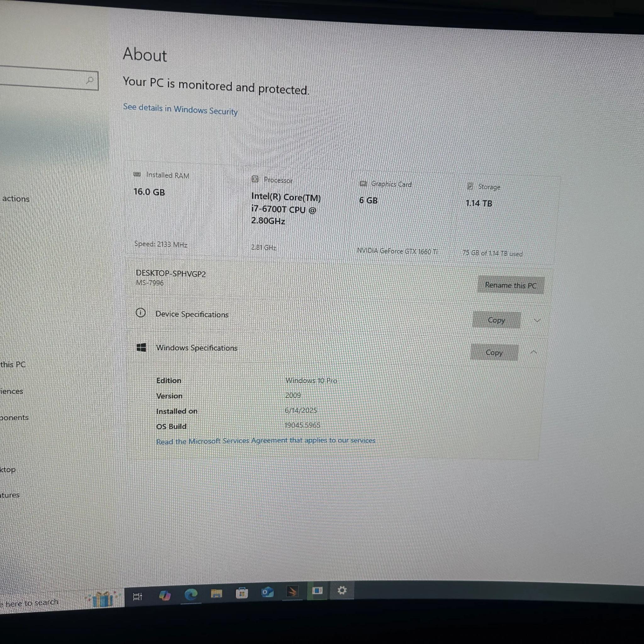Collapse the Windows Specifications section
Viewport: 644px width, 644px height.
click(533, 352)
